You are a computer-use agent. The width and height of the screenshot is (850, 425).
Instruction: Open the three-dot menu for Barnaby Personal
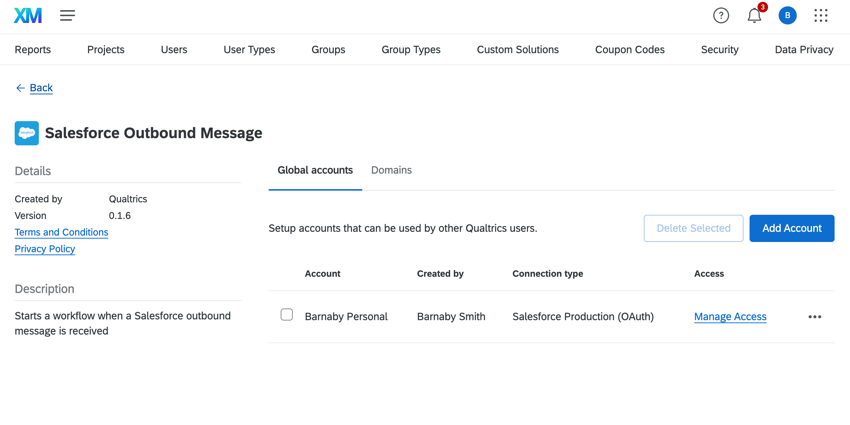point(815,317)
